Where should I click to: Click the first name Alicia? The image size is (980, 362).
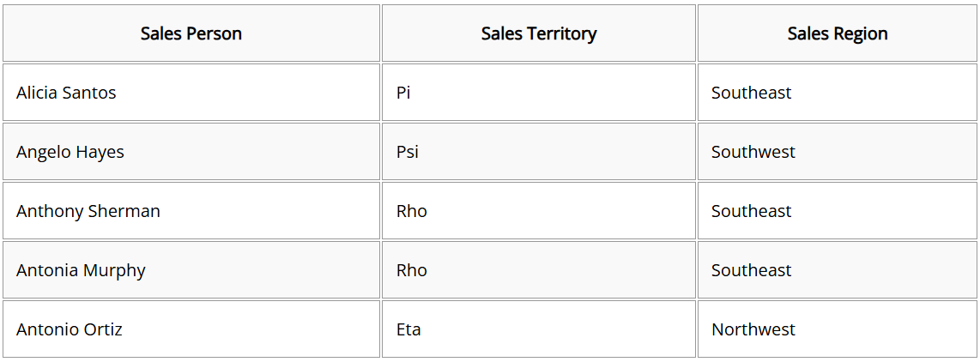[37, 93]
